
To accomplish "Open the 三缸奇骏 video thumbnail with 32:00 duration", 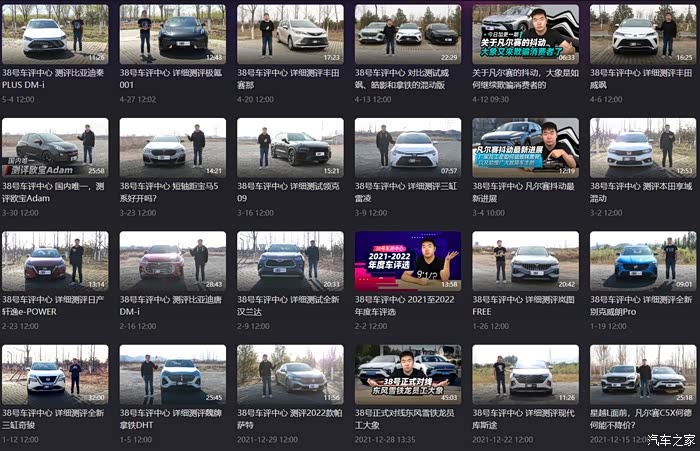I will 55,375.
